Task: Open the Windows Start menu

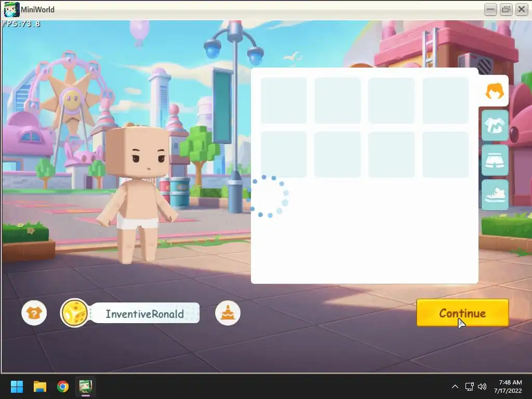Action: 17,387
